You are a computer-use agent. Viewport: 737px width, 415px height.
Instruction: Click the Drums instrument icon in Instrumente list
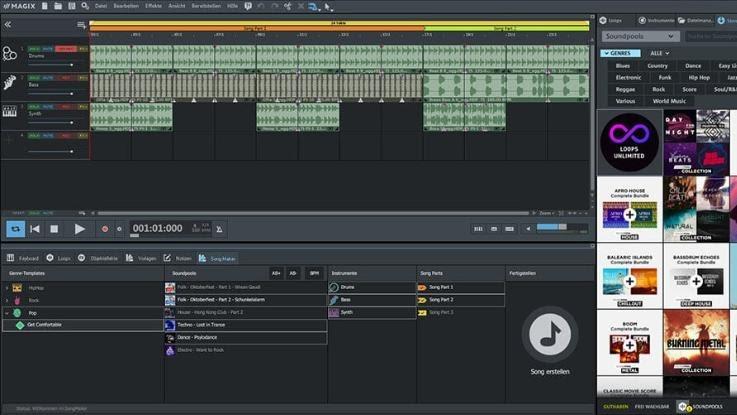click(334, 287)
